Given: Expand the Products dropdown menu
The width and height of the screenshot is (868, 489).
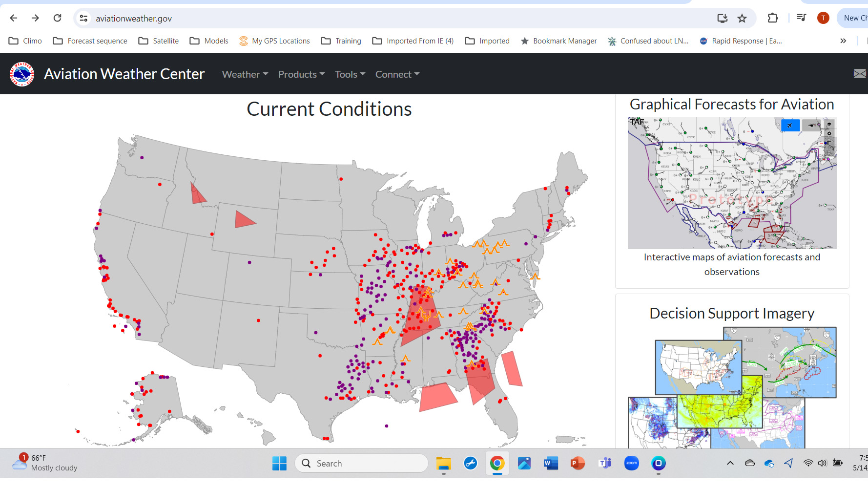Looking at the screenshot, I should [301, 74].
